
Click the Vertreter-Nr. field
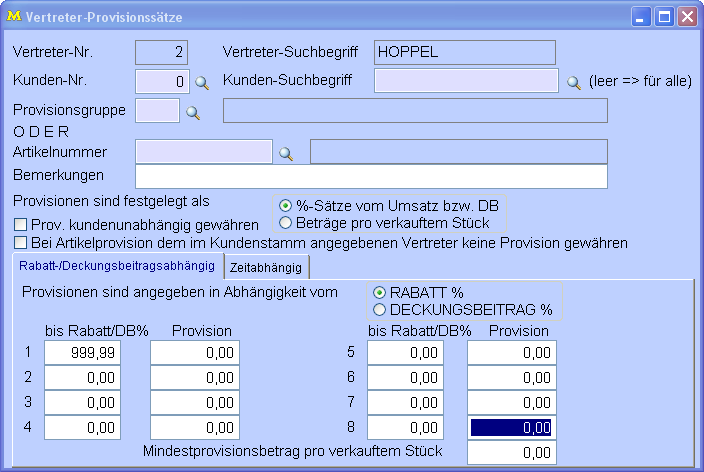tap(162, 52)
